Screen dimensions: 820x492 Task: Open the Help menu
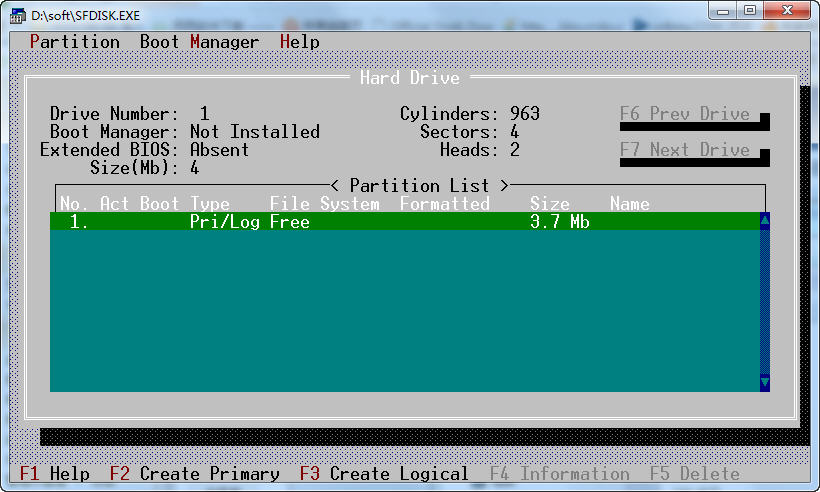300,42
